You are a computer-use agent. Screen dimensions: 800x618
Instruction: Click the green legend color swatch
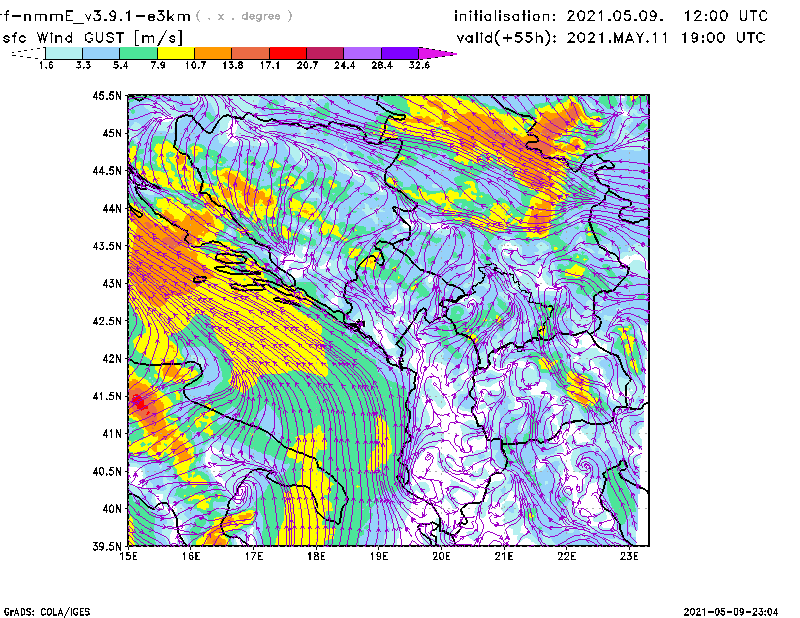pyautogui.click(x=138, y=53)
